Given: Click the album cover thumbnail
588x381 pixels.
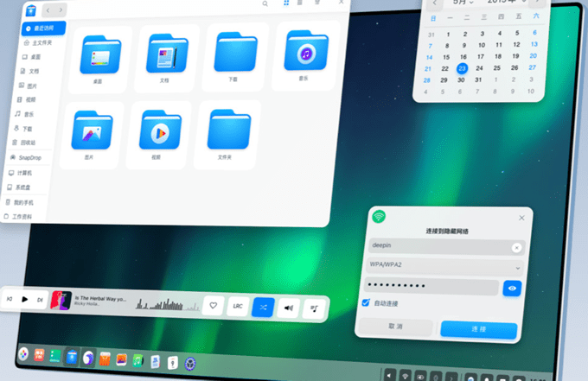Looking at the screenshot, I should (x=61, y=301).
